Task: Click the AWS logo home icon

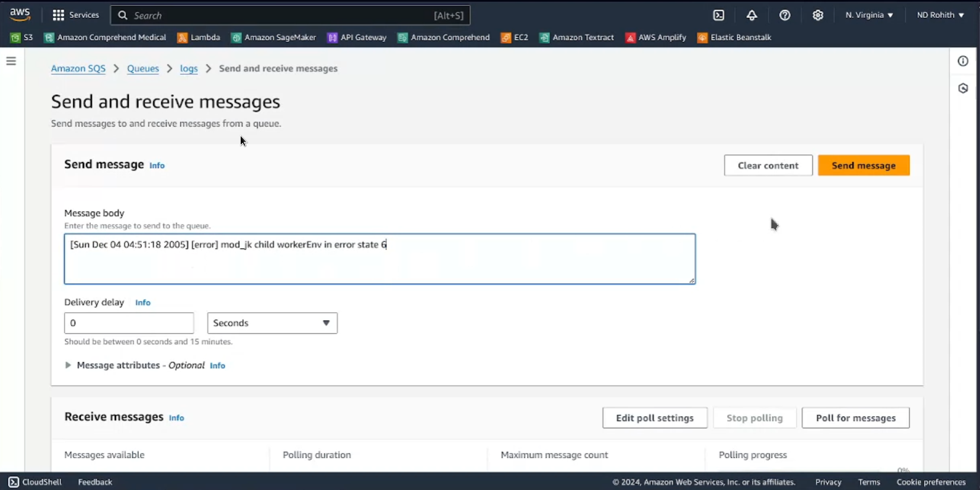Action: (x=20, y=14)
